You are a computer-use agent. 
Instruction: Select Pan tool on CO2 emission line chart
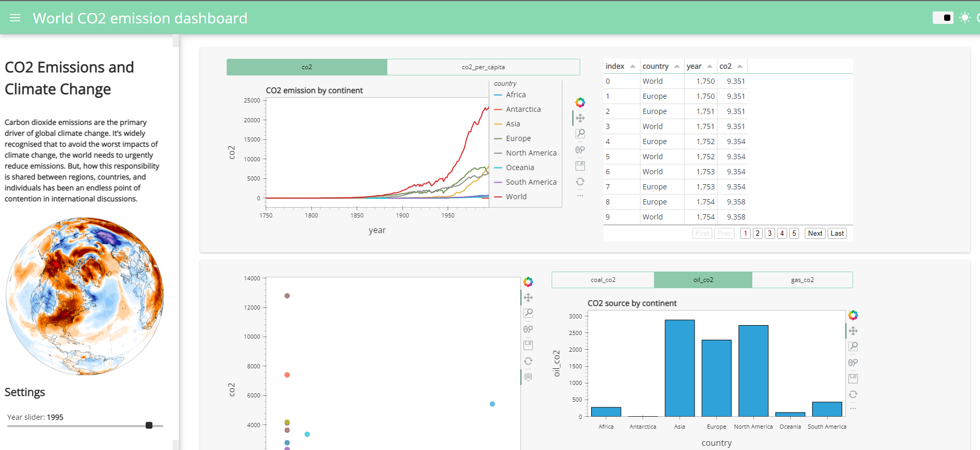click(580, 118)
